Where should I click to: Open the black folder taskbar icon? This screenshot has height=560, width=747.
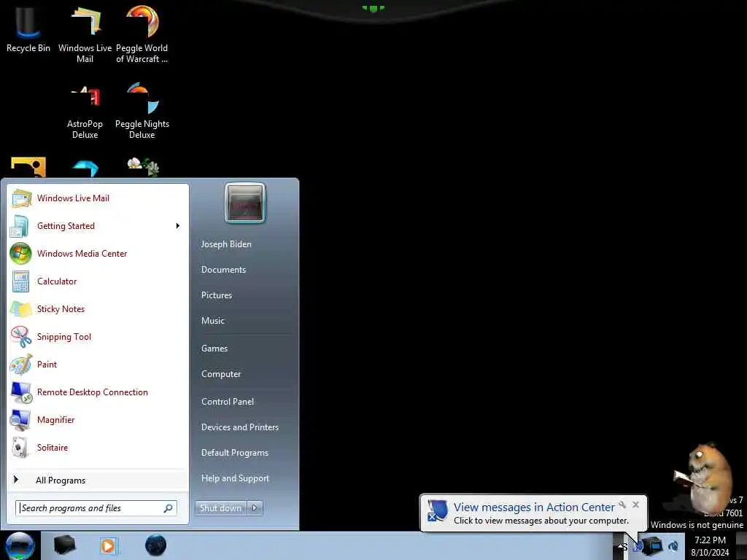pyautogui.click(x=65, y=545)
